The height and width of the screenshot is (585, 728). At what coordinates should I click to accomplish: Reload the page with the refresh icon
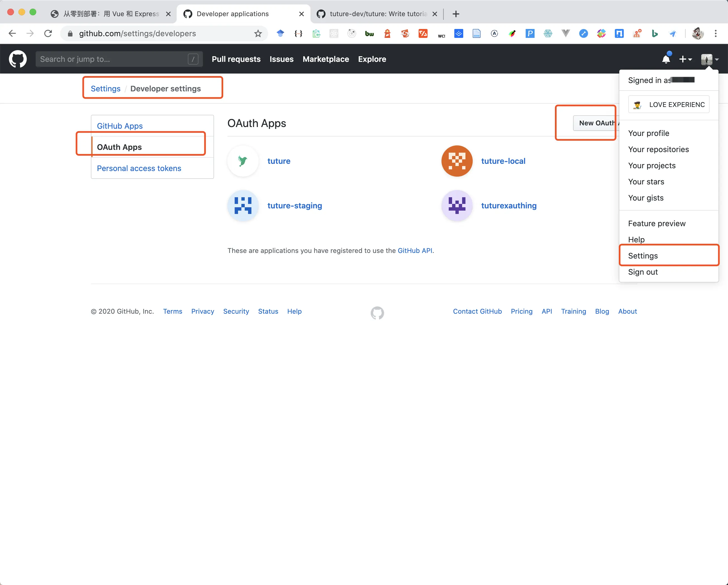48,33
